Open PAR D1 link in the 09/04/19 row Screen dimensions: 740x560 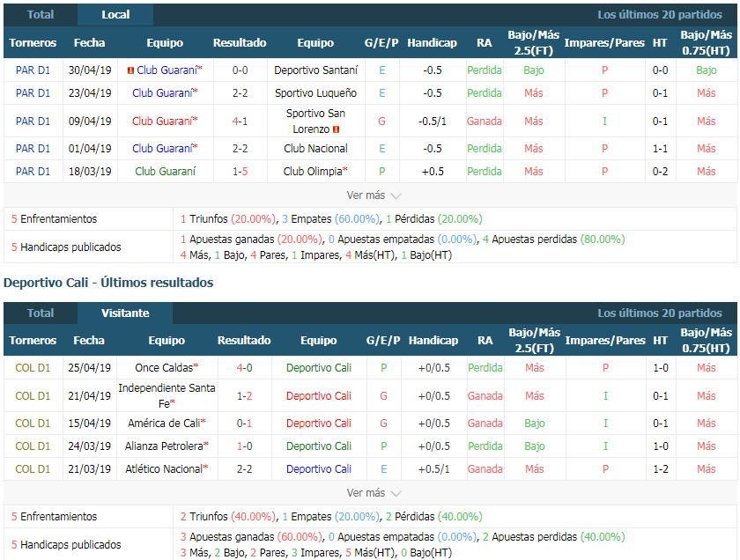point(33,122)
